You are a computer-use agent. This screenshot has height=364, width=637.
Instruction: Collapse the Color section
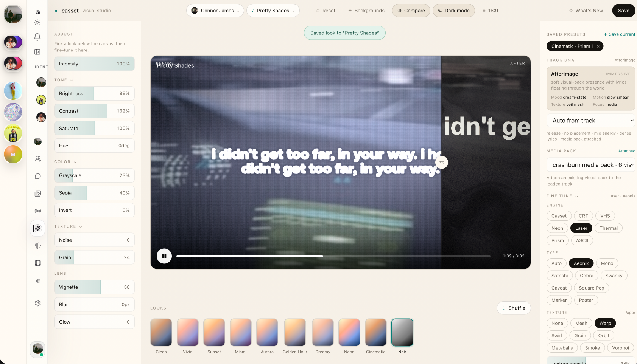(65, 162)
